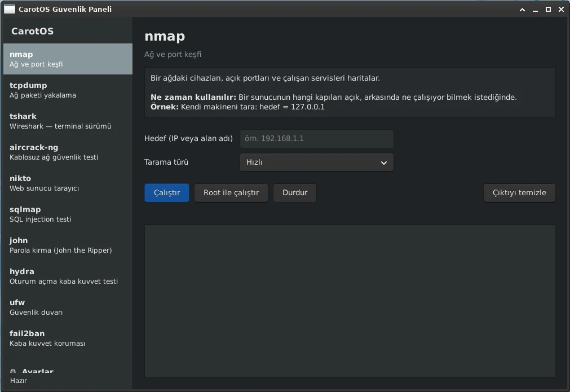
Task: Click Çıktıyı temizle clear output button
Action: click(x=519, y=193)
